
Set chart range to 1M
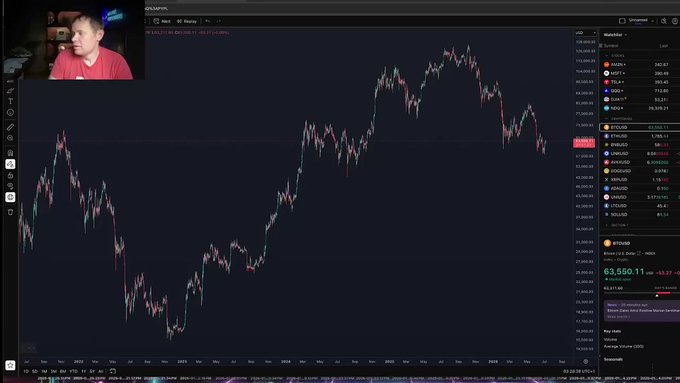(x=44, y=371)
